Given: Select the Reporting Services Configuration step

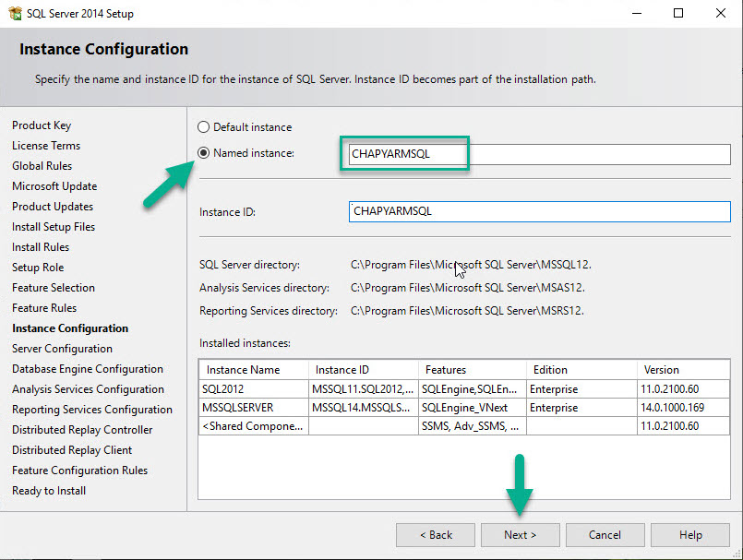Looking at the screenshot, I should pyautogui.click(x=92, y=410).
